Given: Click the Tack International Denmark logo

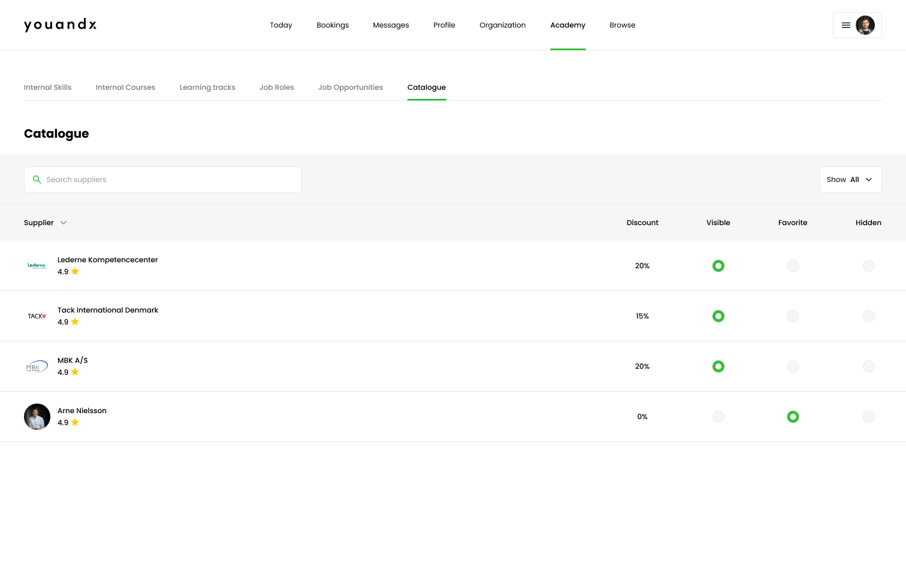Looking at the screenshot, I should point(37,316).
